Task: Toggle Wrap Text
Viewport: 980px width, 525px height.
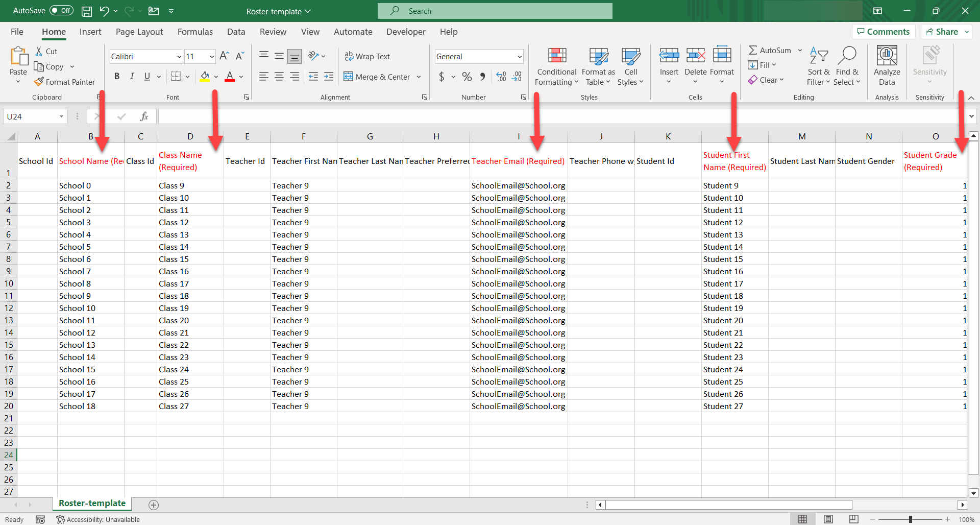Action: [x=367, y=56]
